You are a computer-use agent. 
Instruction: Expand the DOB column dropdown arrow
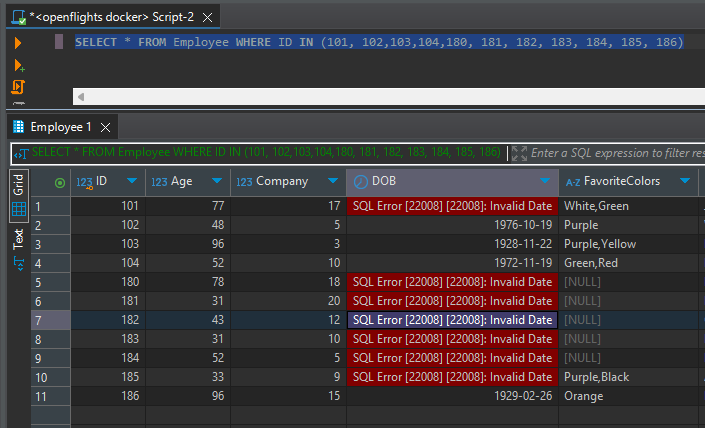(544, 182)
